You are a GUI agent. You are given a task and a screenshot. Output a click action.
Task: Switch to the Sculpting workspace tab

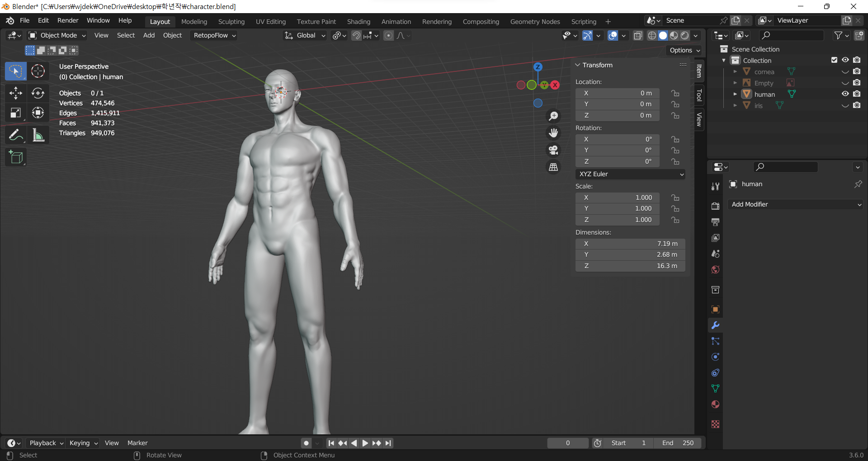click(x=231, y=21)
